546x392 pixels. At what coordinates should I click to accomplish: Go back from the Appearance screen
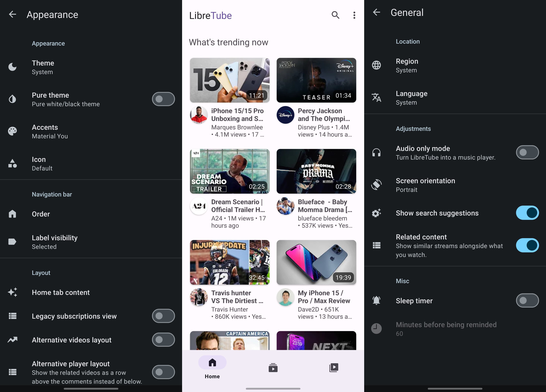point(13,14)
